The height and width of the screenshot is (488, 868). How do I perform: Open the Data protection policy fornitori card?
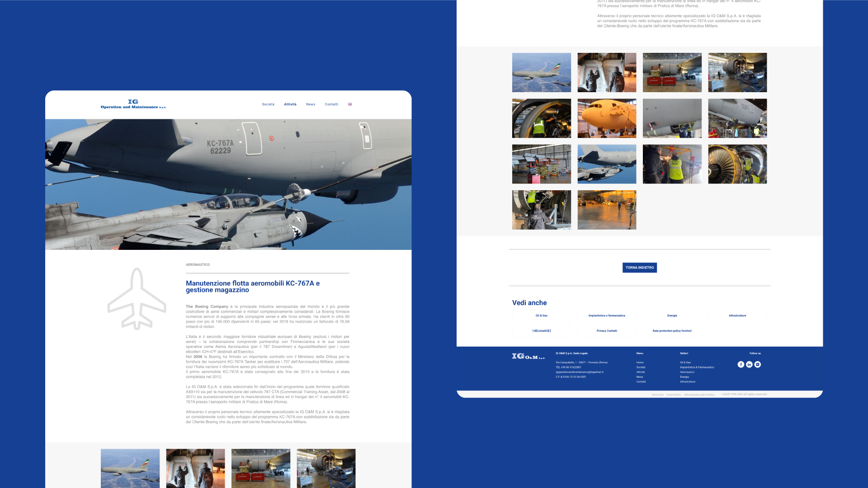[672, 331]
